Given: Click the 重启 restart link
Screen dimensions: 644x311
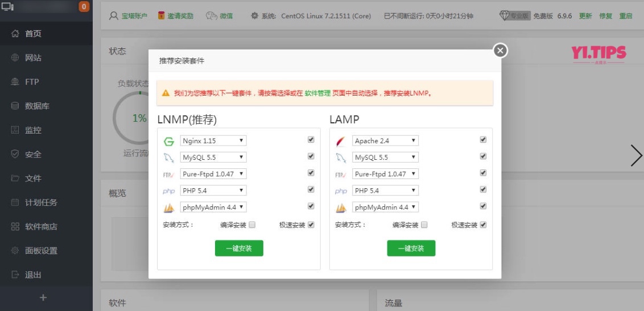Looking at the screenshot, I should 626,16.
